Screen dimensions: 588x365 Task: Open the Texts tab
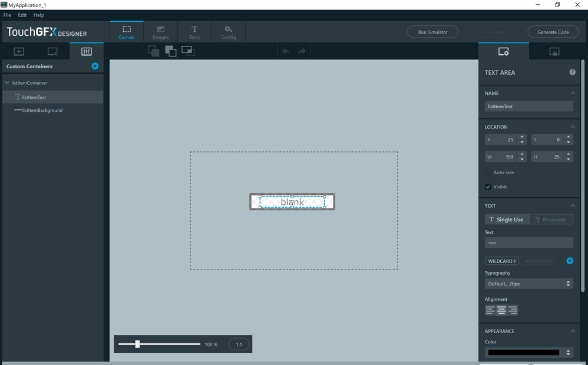[194, 32]
